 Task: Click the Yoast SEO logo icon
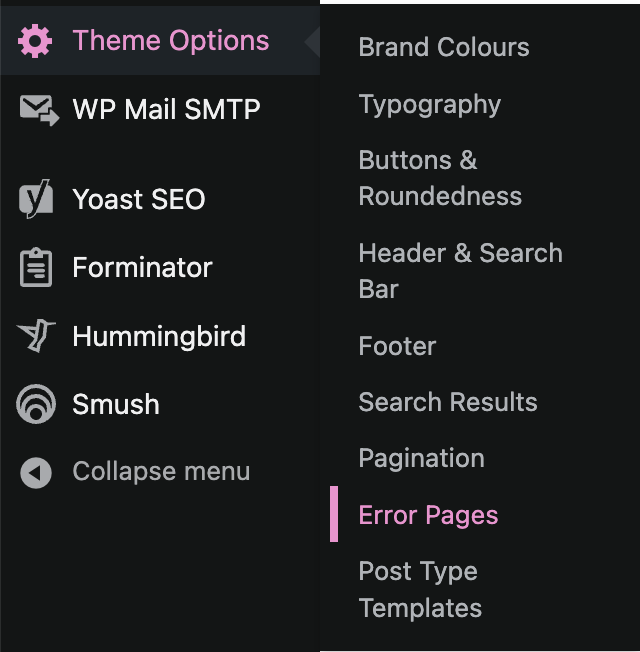[x=36, y=199]
